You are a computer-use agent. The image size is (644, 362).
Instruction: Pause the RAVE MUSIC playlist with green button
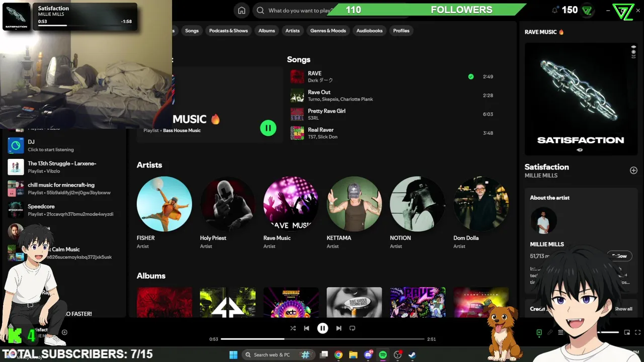coord(268,128)
